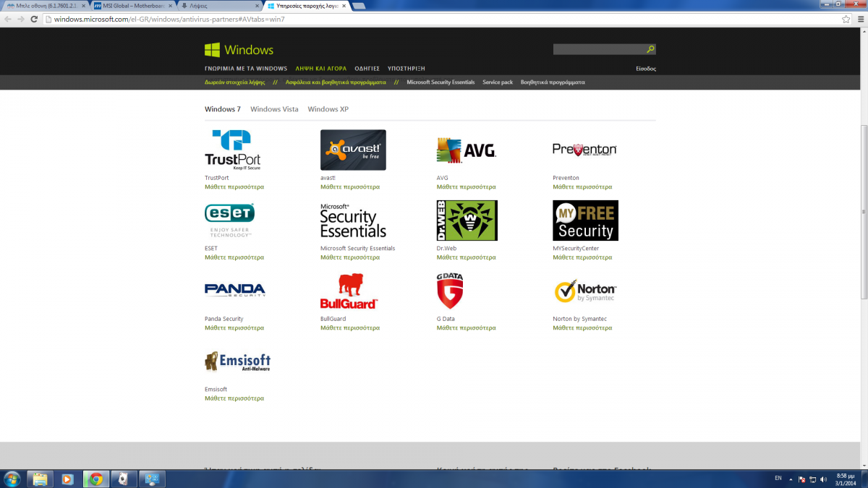
Task: Open the Service pack link
Action: coord(498,82)
